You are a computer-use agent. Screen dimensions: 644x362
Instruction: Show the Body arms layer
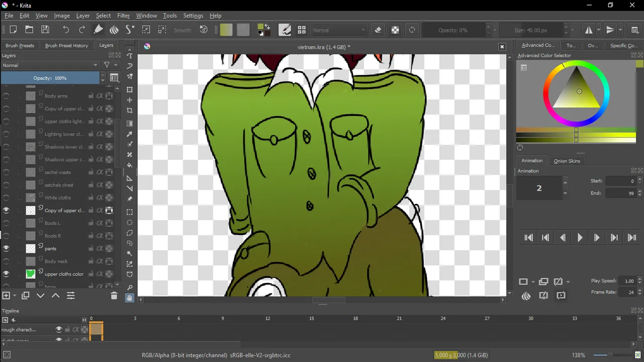click(x=6, y=96)
